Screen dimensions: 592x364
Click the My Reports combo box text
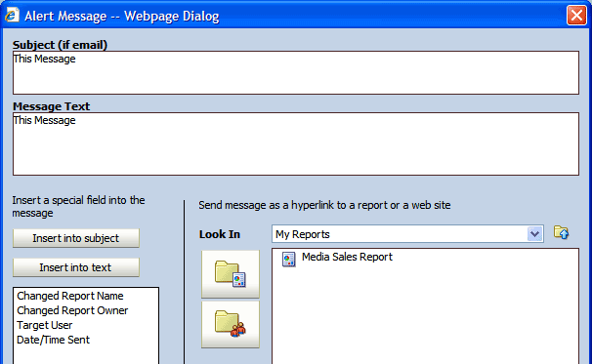[303, 234]
